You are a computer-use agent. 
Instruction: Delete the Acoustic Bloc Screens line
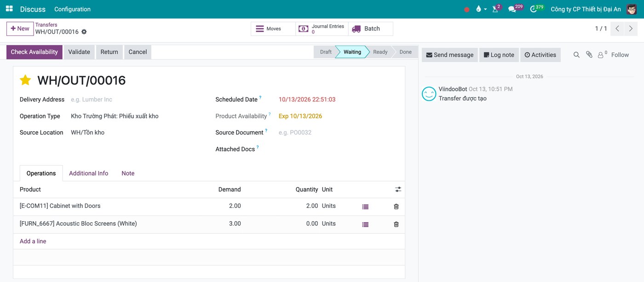pos(396,224)
